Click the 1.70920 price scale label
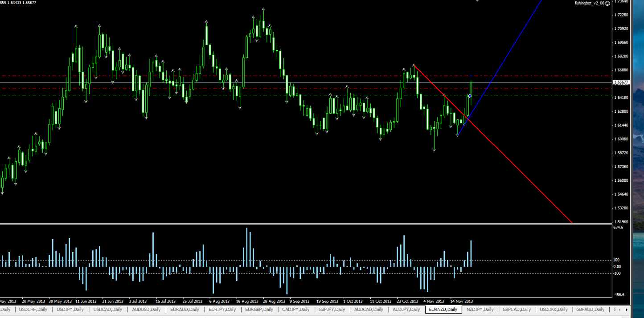The height and width of the screenshot is (318, 644). 621,29
